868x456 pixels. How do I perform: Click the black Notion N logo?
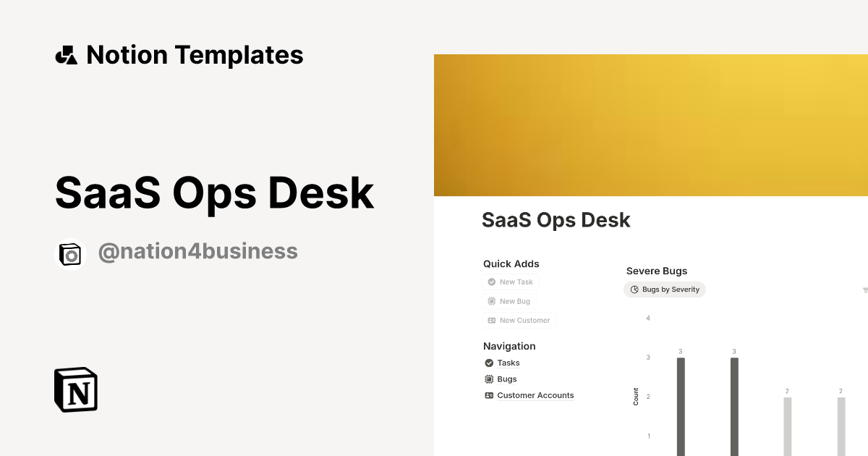75,389
